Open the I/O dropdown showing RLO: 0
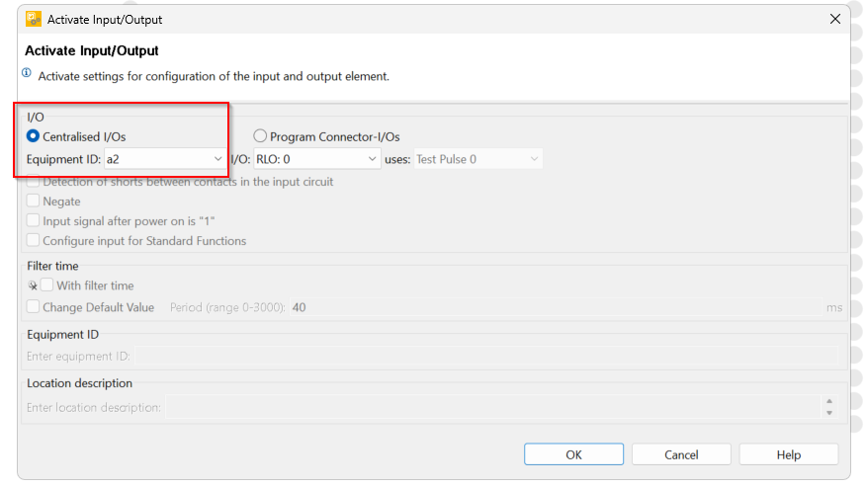This screenshot has height=488, width=868. (x=316, y=159)
